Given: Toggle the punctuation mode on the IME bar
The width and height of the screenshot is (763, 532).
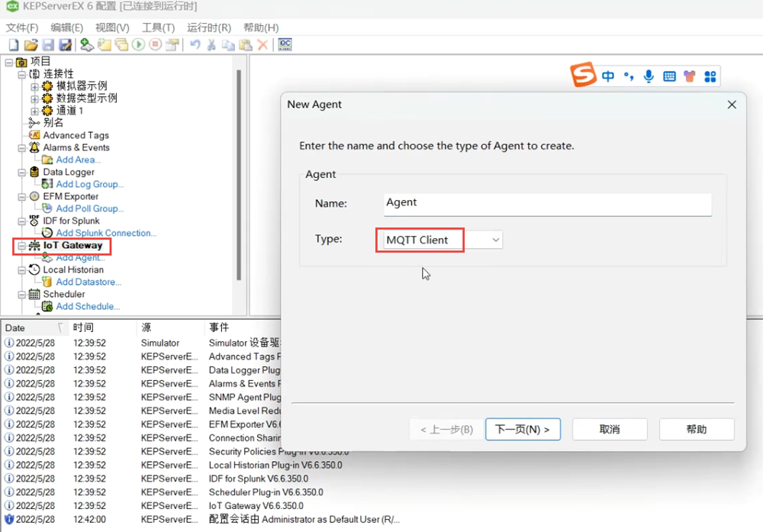Looking at the screenshot, I should [x=629, y=76].
